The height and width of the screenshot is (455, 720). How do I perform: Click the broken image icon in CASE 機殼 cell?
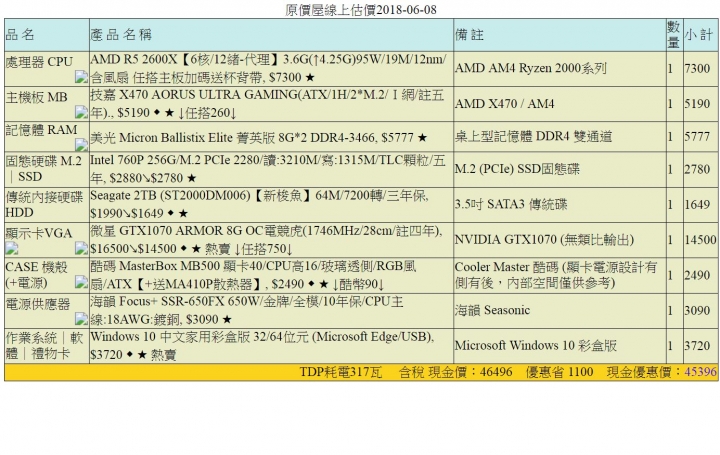[81, 282]
